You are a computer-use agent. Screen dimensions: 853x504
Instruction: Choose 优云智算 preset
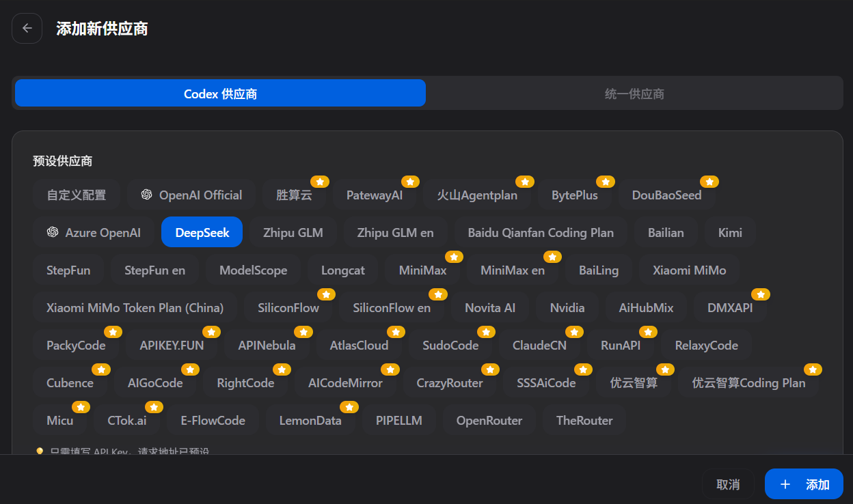tap(634, 382)
